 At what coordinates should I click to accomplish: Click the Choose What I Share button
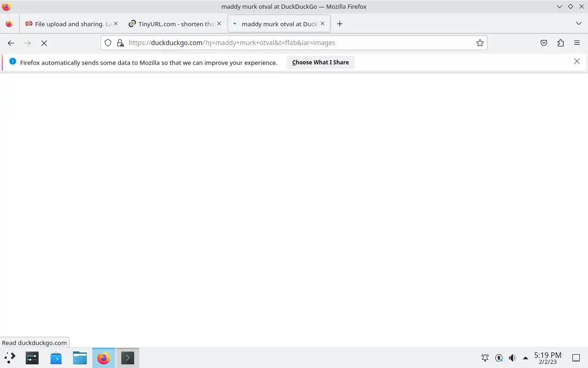(x=320, y=62)
